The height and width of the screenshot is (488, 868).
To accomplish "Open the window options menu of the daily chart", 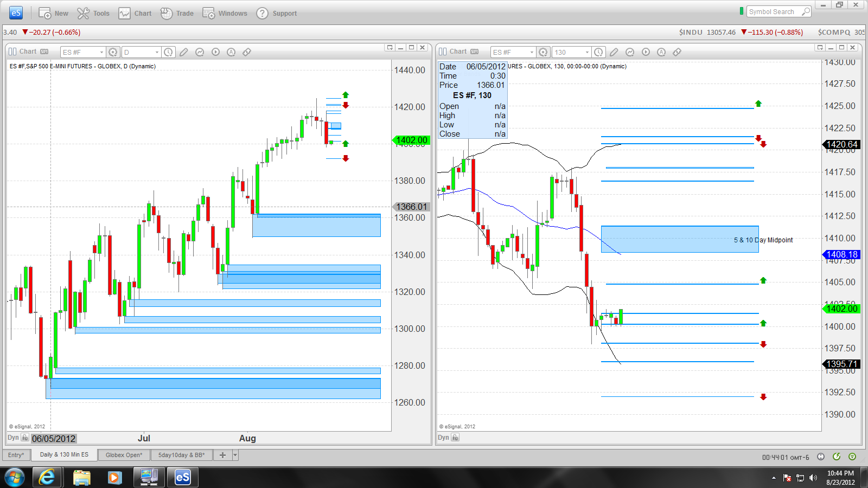I will pos(390,48).
